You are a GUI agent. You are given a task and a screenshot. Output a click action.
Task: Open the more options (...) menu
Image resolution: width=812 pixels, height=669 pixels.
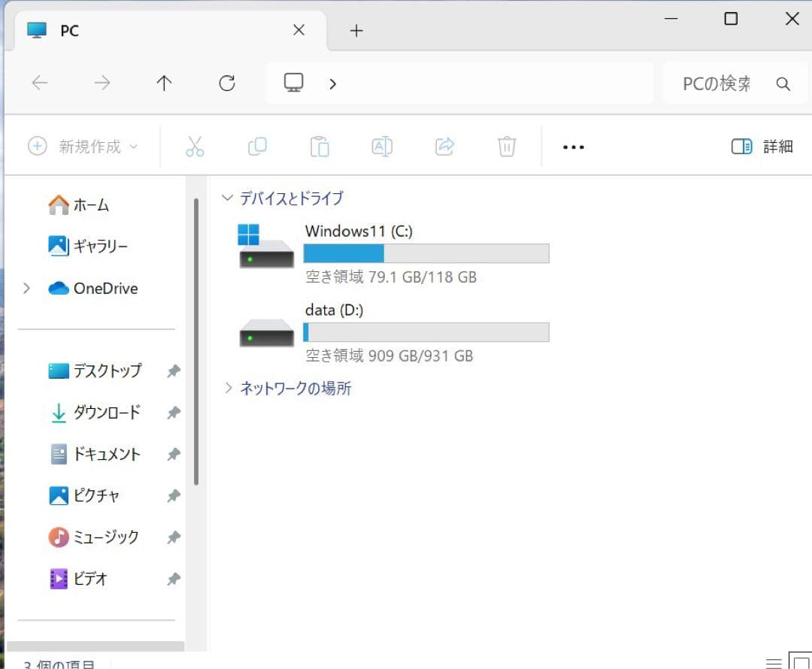pyautogui.click(x=573, y=147)
